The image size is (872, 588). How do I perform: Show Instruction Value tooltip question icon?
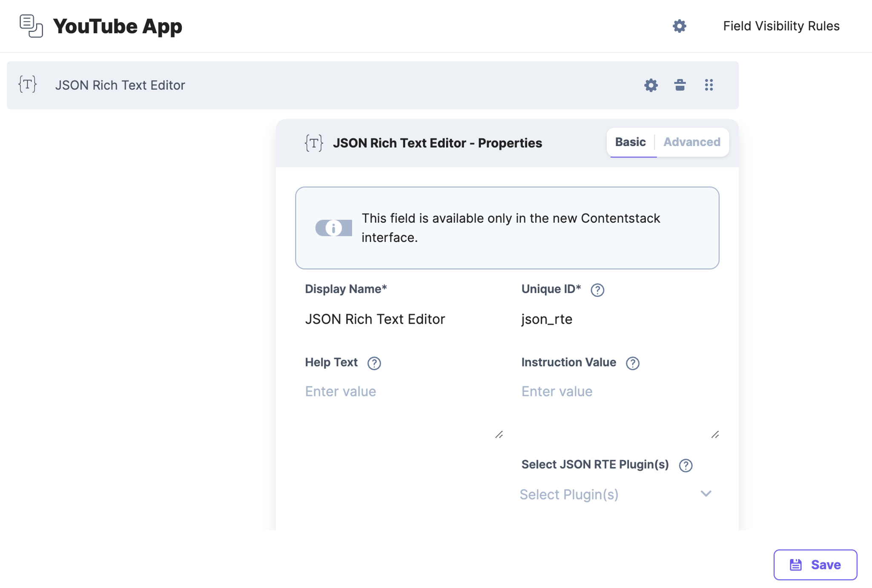click(x=632, y=363)
